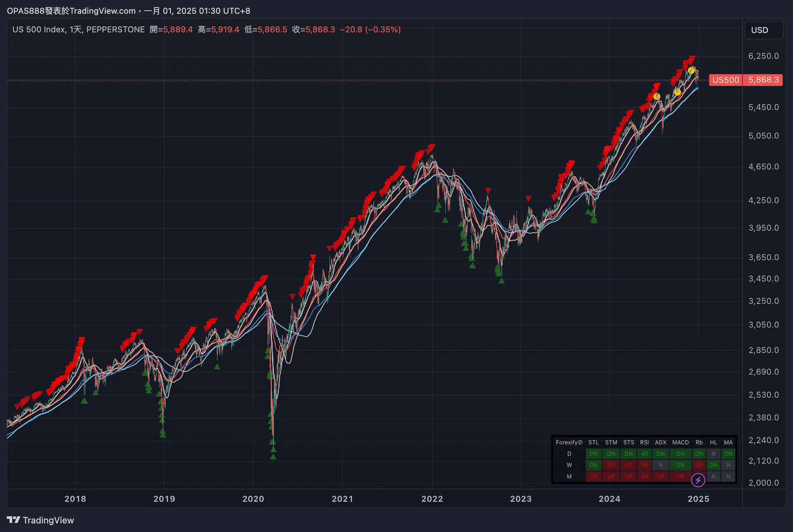793x532 pixels.
Task: Click the monthly RSI cell showing 69
Action: (644, 477)
